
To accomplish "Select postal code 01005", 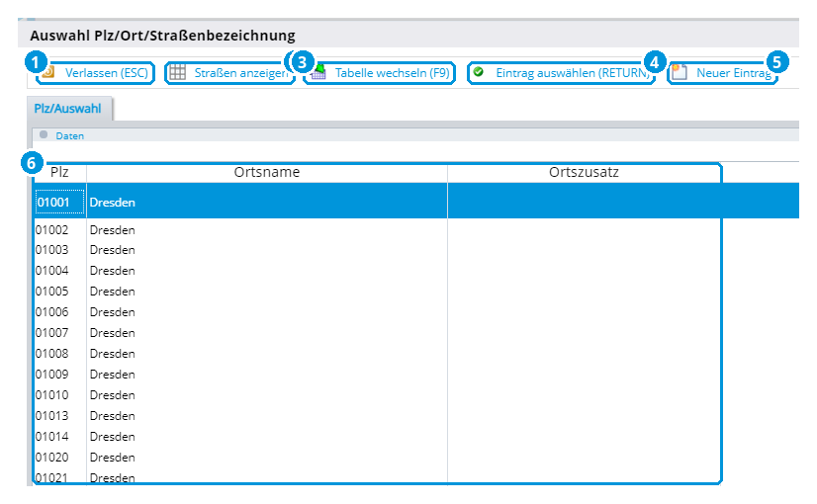I will (x=52, y=292).
